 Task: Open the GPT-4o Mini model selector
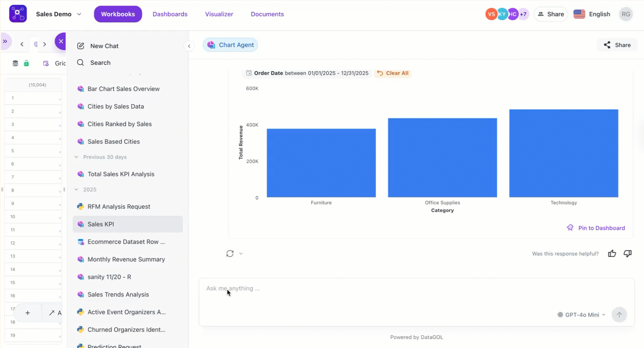581,315
